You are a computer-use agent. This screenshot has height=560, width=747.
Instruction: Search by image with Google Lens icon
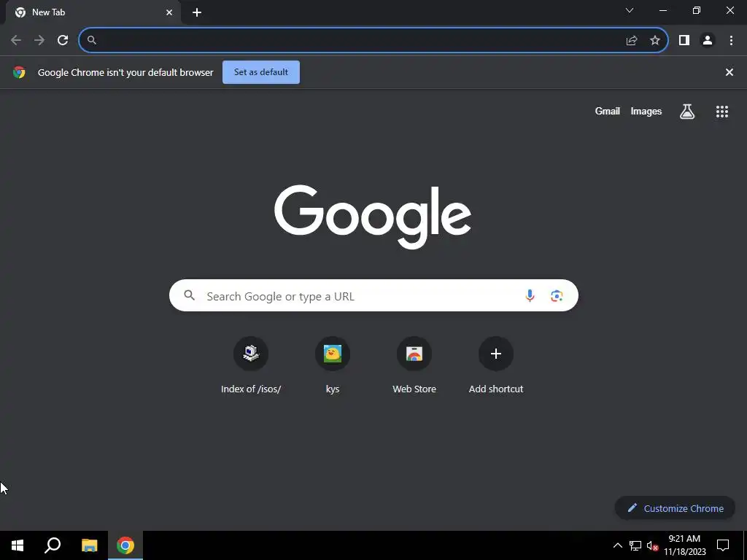tap(557, 296)
